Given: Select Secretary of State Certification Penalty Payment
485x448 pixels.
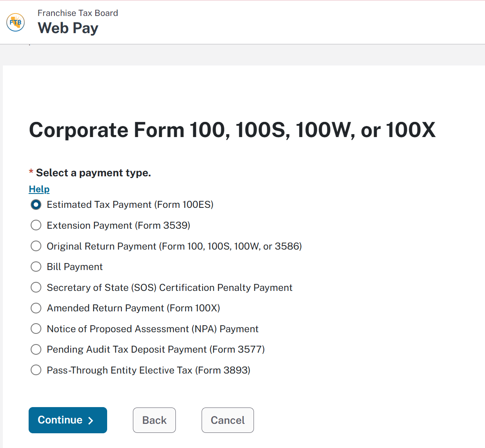Looking at the screenshot, I should point(36,288).
